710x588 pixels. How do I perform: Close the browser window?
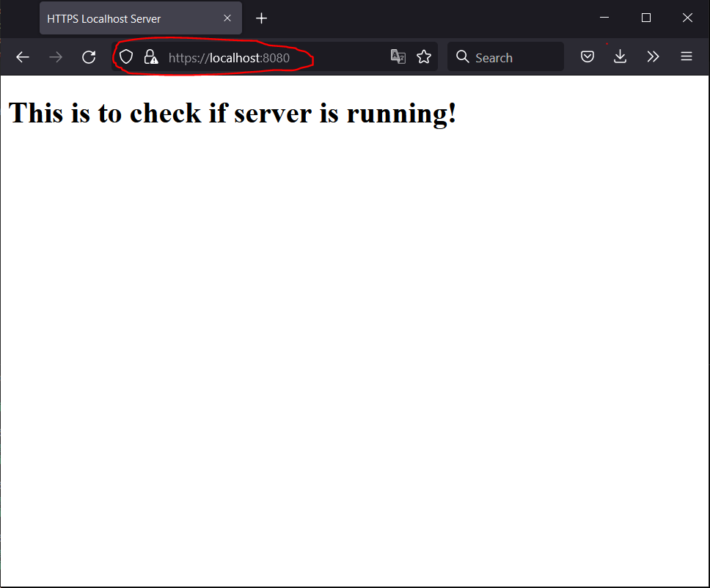[x=687, y=18]
